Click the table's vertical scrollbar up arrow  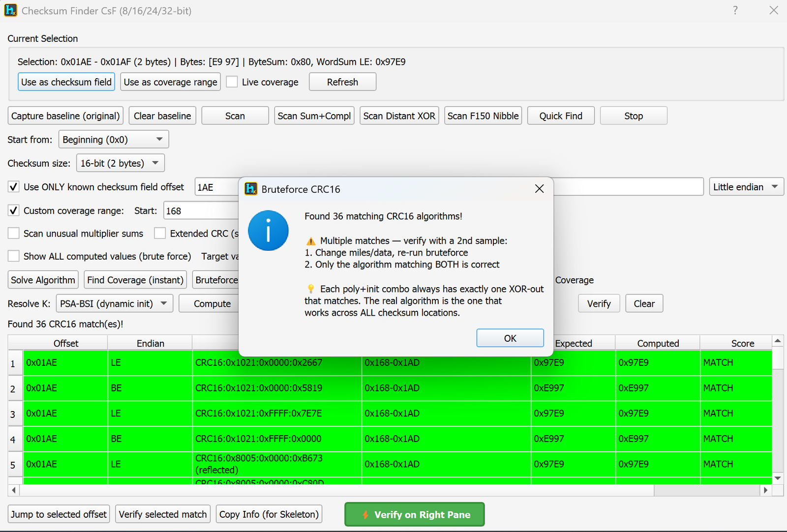(x=778, y=341)
